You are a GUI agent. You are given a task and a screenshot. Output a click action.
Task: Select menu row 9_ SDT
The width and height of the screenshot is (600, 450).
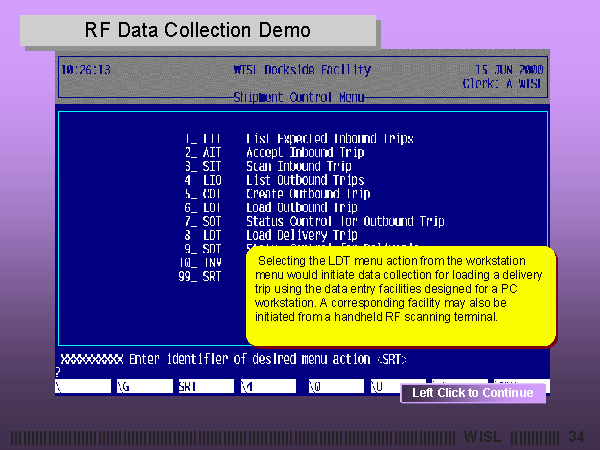(203, 249)
